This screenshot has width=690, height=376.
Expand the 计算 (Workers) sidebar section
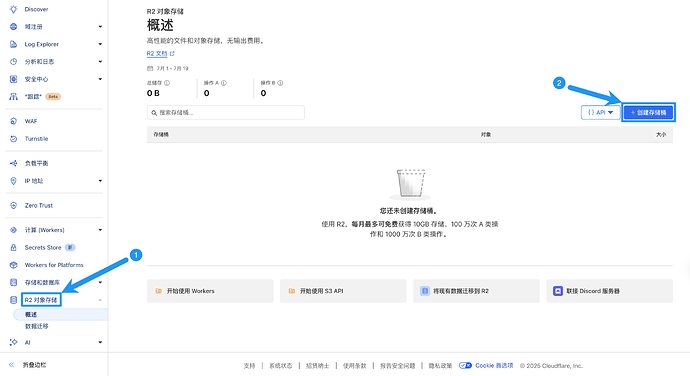(100, 230)
